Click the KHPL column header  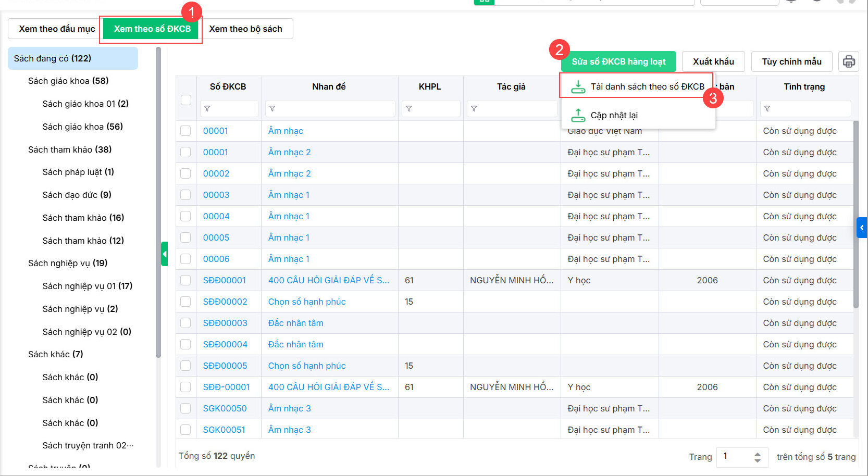(x=430, y=86)
